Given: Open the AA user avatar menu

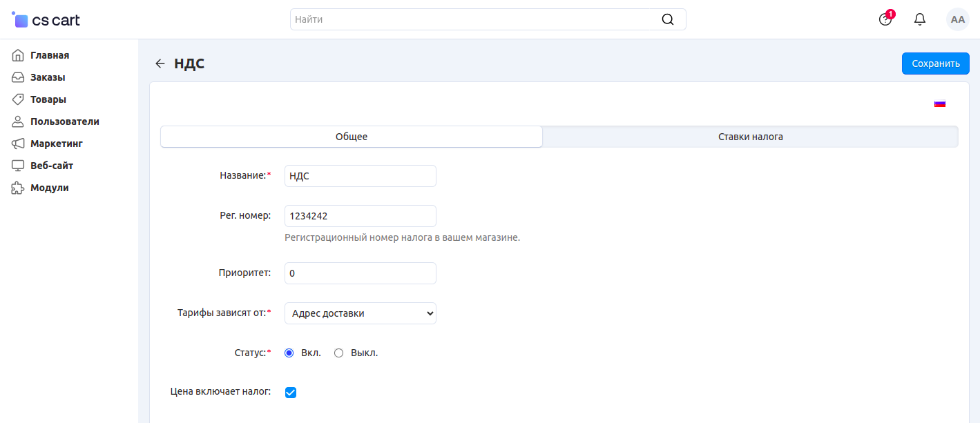Looking at the screenshot, I should pyautogui.click(x=957, y=19).
